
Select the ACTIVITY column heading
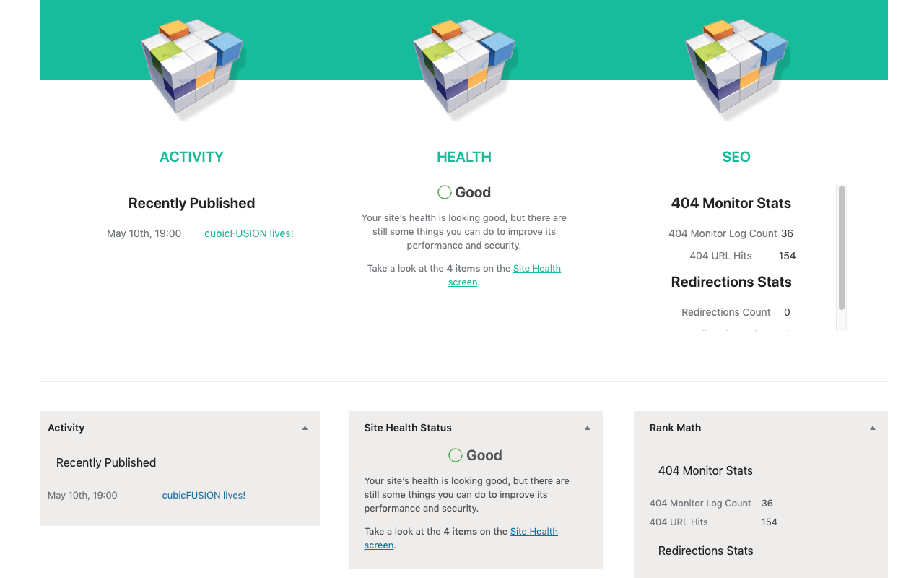click(191, 157)
